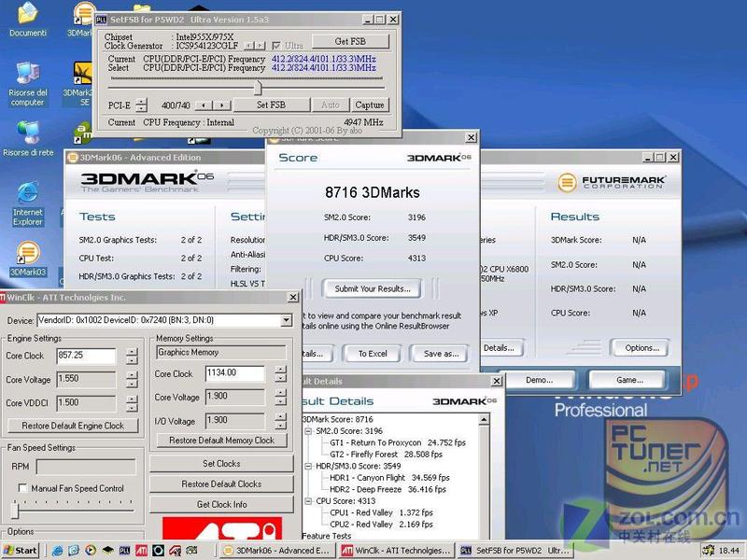Adjust Engine Core Voltage spinner
Viewport: 747px width, 560px height.
132,380
